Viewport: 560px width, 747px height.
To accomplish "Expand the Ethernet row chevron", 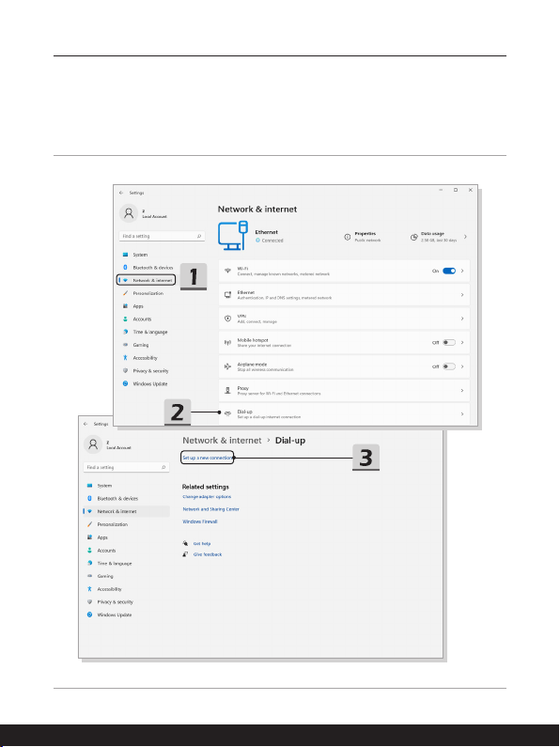I will (x=462, y=295).
